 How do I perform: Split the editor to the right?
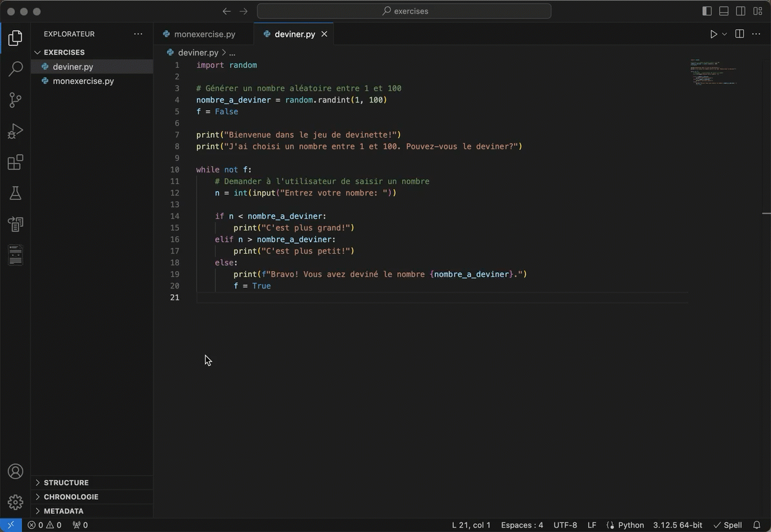739,34
